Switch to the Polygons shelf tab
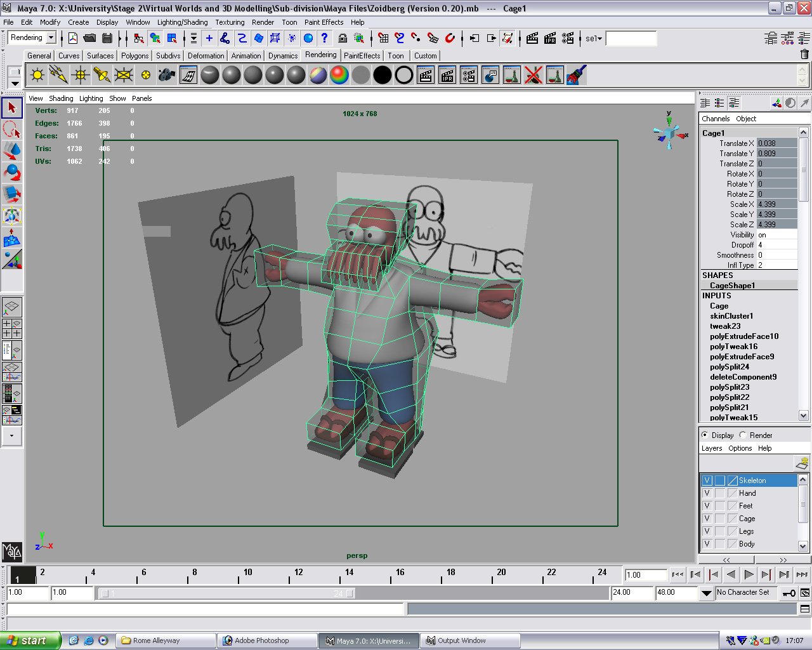812x650 pixels. pyautogui.click(x=134, y=56)
